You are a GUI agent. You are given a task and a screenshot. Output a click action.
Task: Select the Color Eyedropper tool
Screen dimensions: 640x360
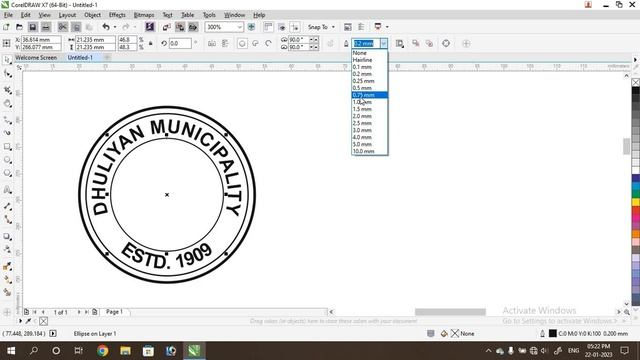coord(7,266)
